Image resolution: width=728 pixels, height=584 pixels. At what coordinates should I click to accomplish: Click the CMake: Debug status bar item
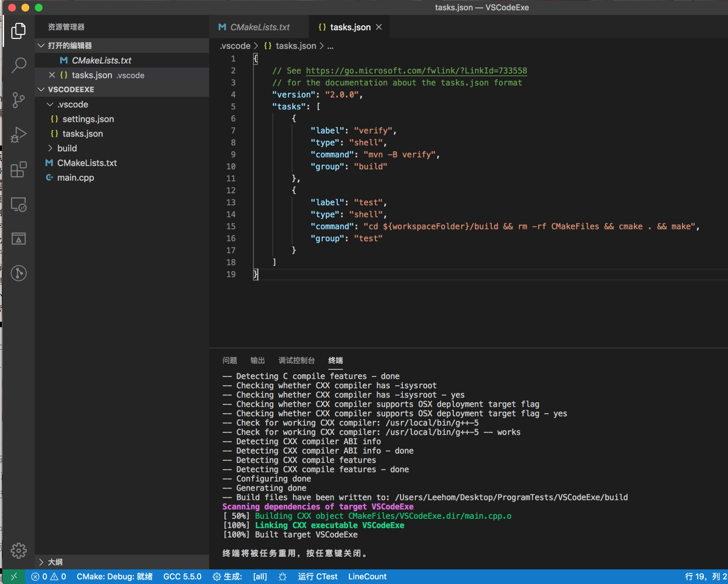tap(115, 576)
